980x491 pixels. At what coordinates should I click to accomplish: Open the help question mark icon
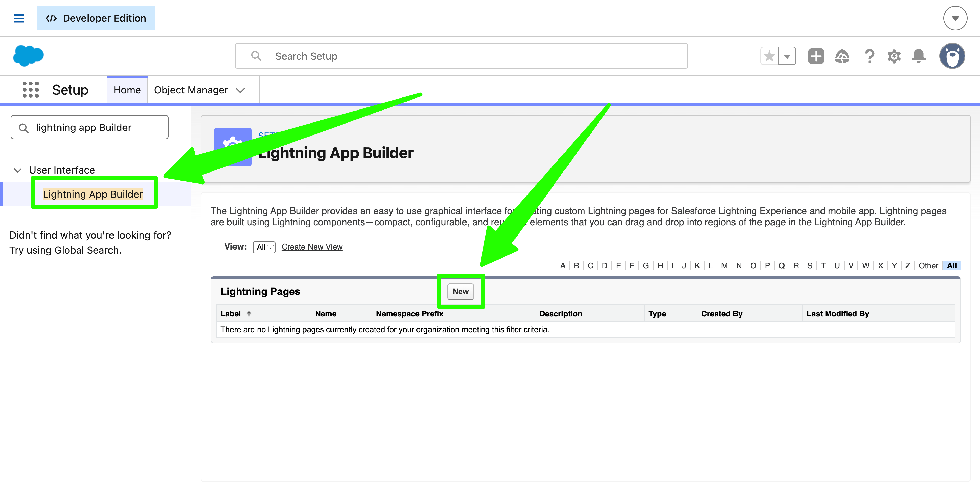[x=869, y=56]
